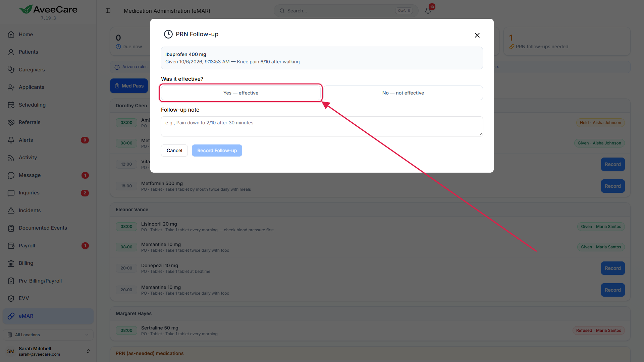Toggle the sidebar panel icon

(108, 11)
